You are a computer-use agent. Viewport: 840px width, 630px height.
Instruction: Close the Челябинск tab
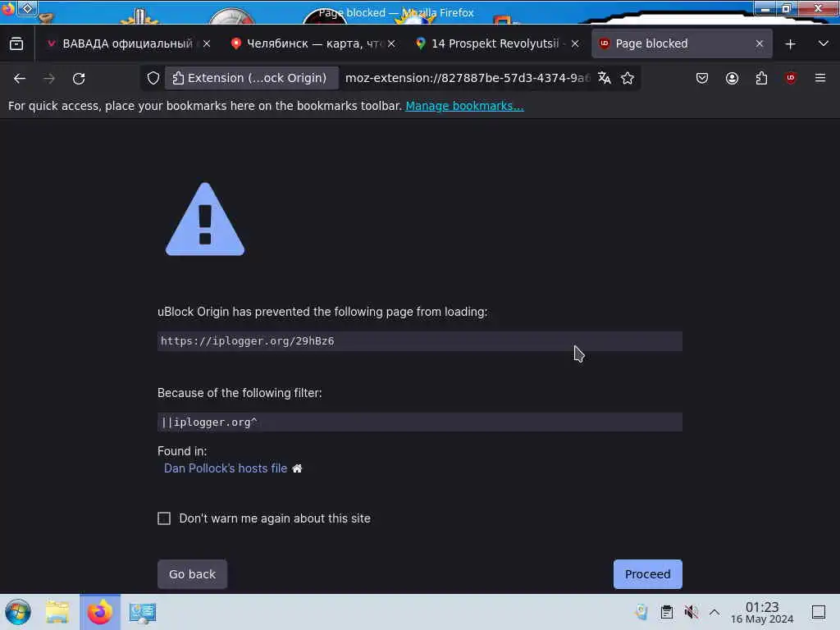point(391,43)
